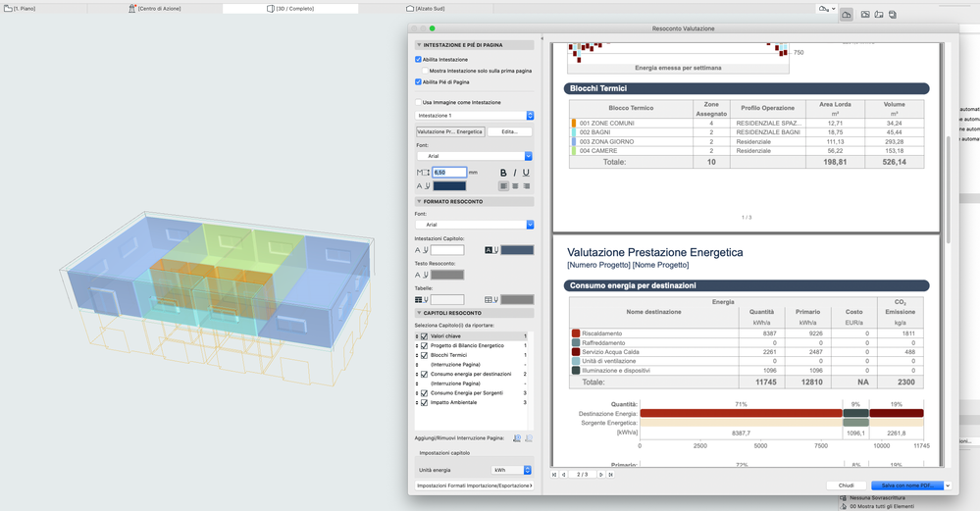Click Valutazione Pr... Energetica button
Image resolution: width=980 pixels, height=511 pixels.
[450, 131]
